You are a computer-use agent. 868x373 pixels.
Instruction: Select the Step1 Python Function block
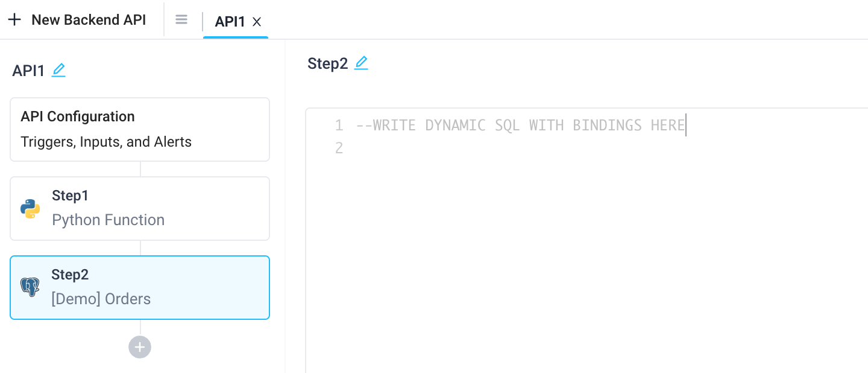point(139,208)
